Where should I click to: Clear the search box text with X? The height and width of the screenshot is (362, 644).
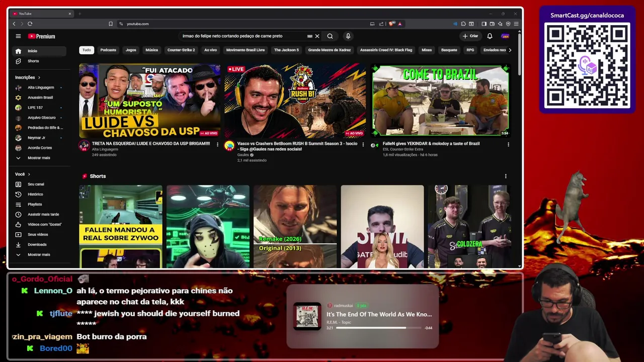317,36
